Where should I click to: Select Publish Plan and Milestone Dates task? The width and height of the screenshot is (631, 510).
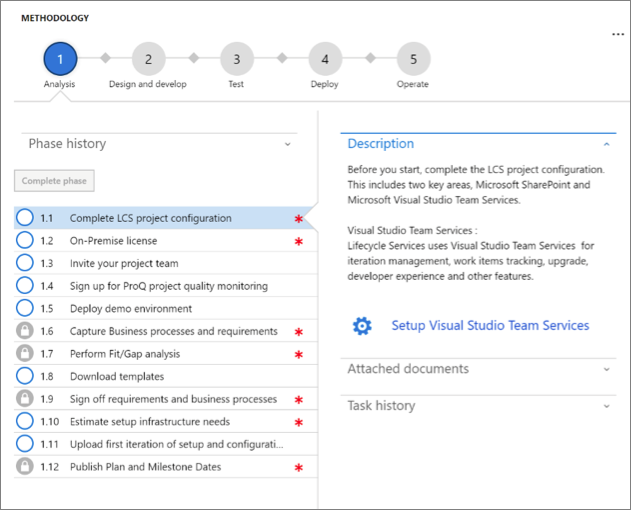145,467
